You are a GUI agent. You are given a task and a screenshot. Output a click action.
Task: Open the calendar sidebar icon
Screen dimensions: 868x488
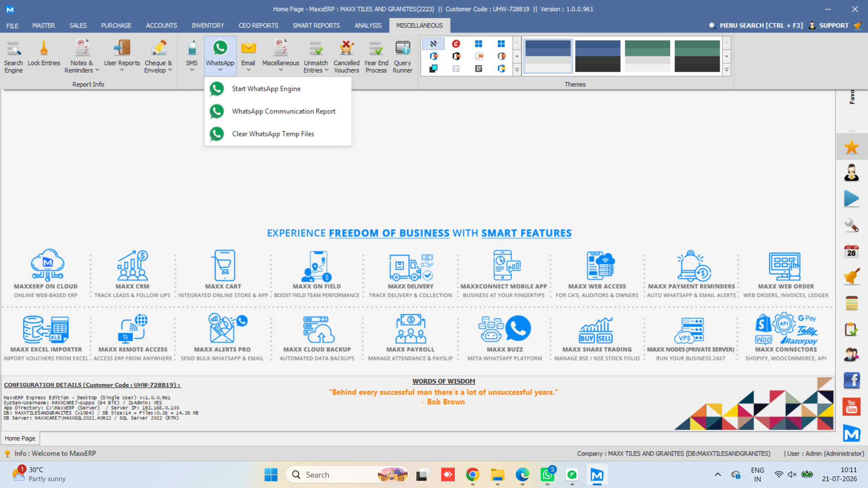pyautogui.click(x=852, y=251)
